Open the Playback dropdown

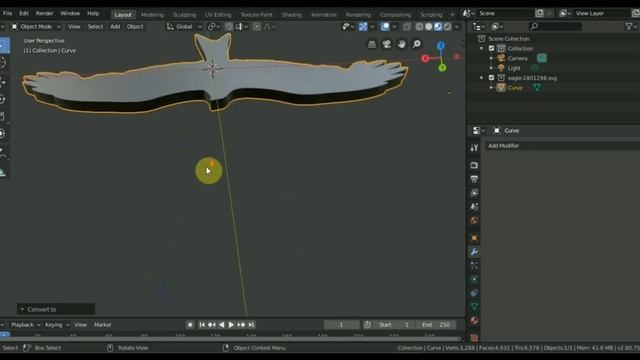(x=25, y=324)
